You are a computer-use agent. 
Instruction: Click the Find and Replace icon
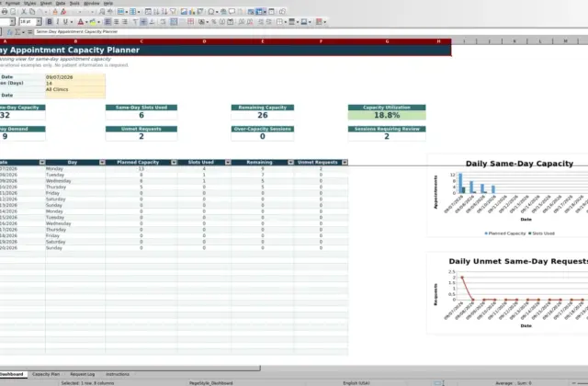pyautogui.click(x=102, y=12)
